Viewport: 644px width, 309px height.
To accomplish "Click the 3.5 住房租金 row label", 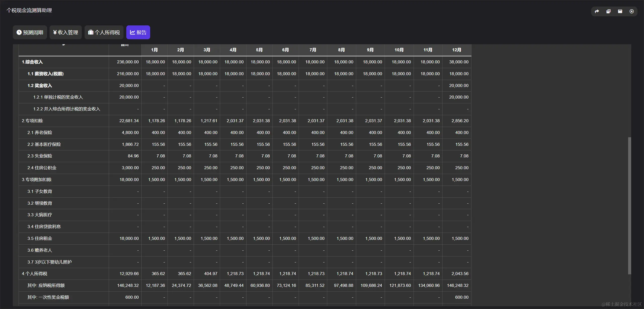I will tap(40, 238).
